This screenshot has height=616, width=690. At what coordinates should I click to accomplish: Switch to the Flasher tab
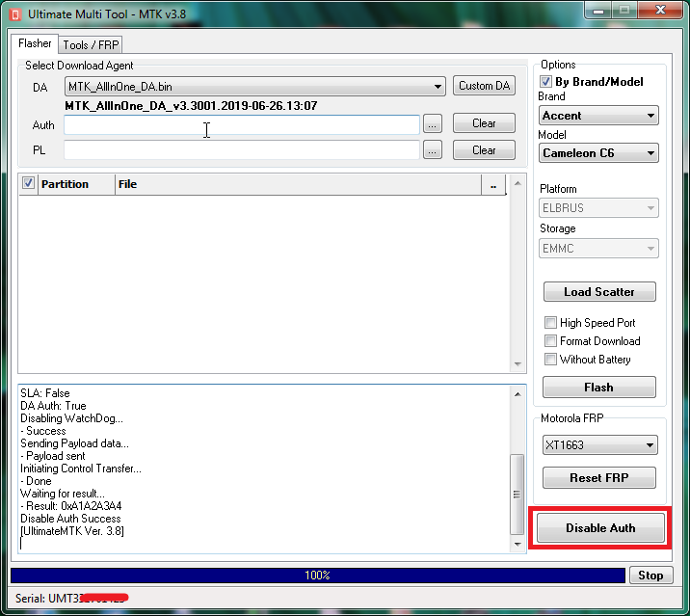[35, 43]
